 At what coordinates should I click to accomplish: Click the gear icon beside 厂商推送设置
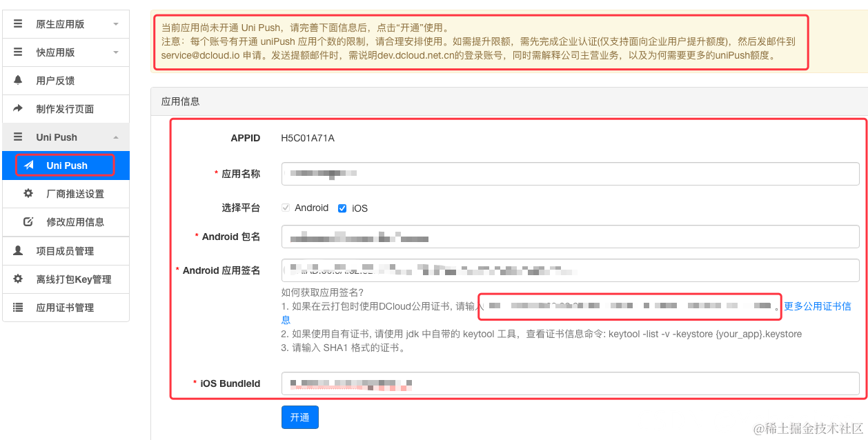[x=28, y=193]
